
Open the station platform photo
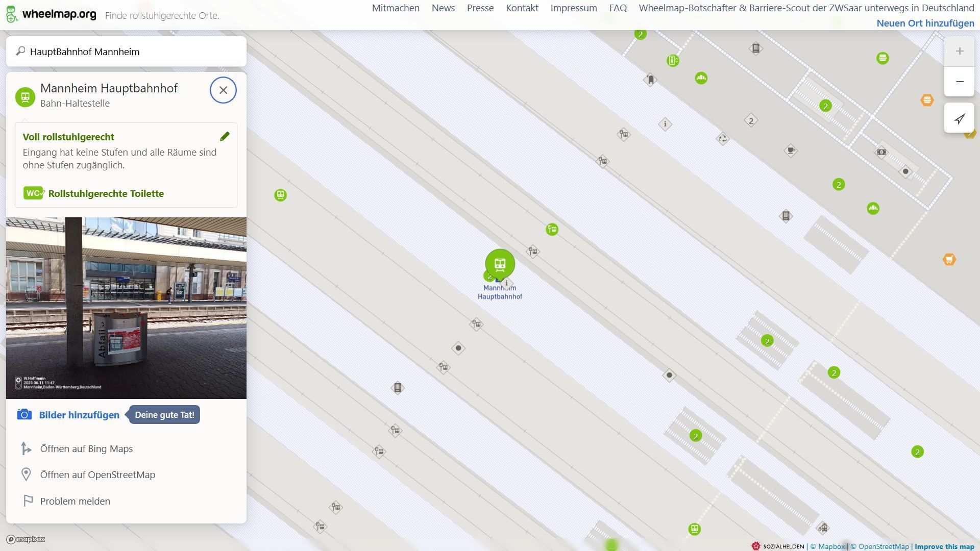tap(126, 308)
